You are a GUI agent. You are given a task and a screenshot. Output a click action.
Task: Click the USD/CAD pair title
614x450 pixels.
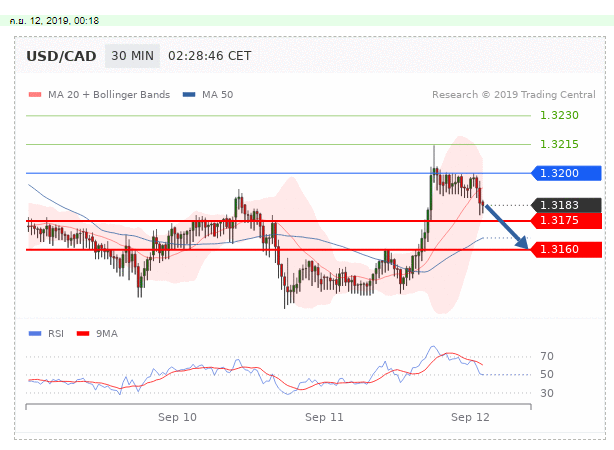[x=61, y=56]
